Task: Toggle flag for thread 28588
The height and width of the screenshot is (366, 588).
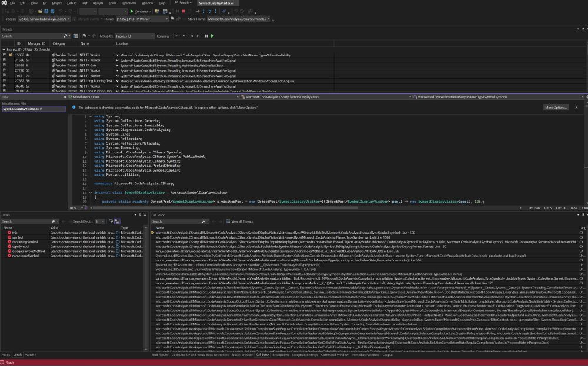Action: pyautogui.click(x=4, y=65)
